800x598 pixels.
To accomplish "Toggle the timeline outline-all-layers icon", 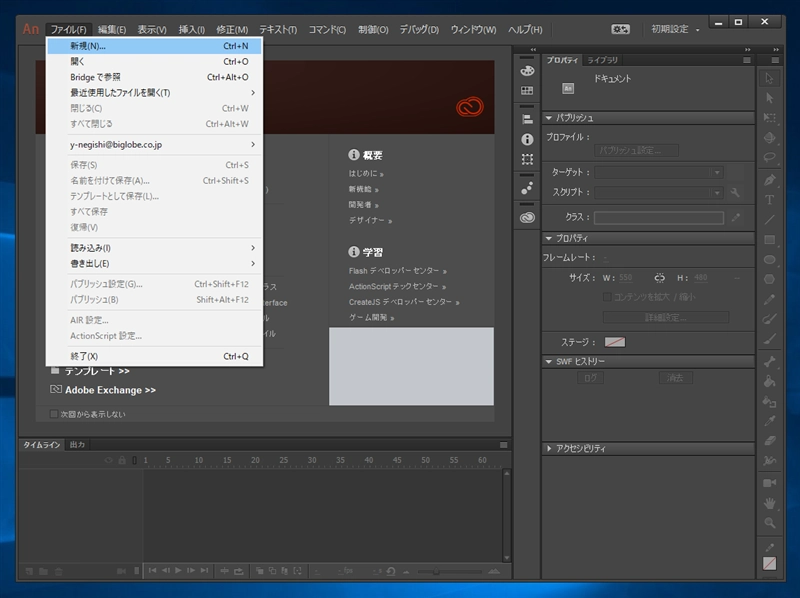I will pyautogui.click(x=135, y=460).
